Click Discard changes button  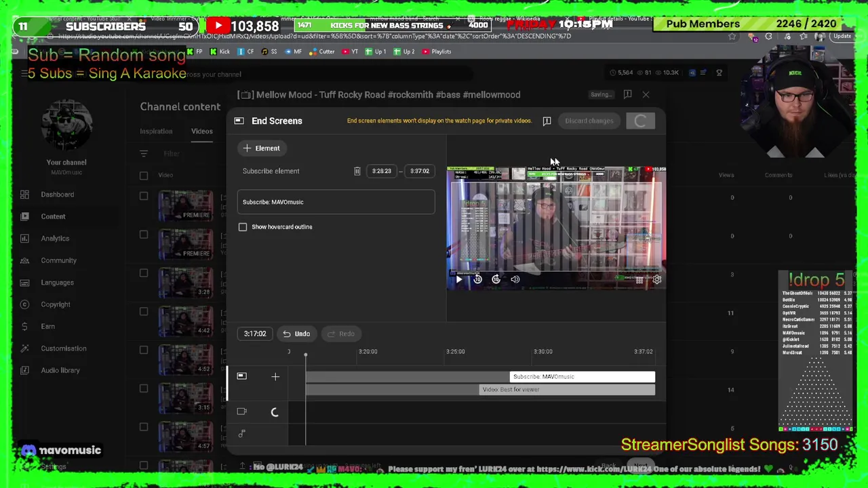pyautogui.click(x=589, y=121)
